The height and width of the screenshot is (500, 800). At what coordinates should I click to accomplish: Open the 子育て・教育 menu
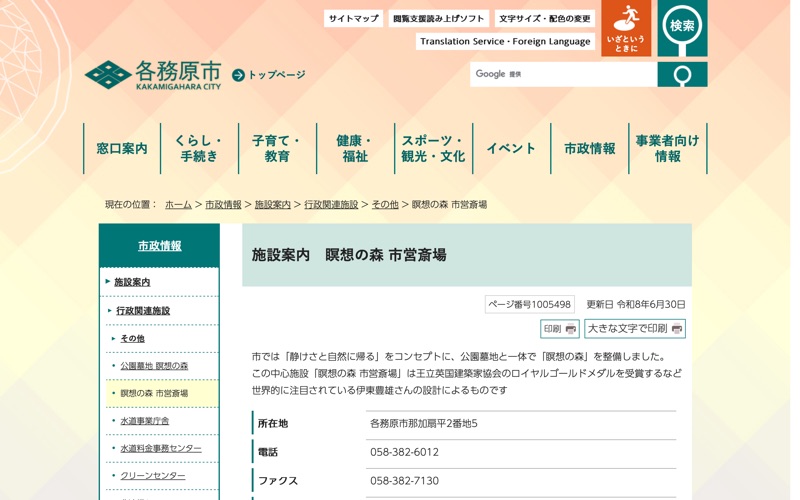(x=277, y=148)
